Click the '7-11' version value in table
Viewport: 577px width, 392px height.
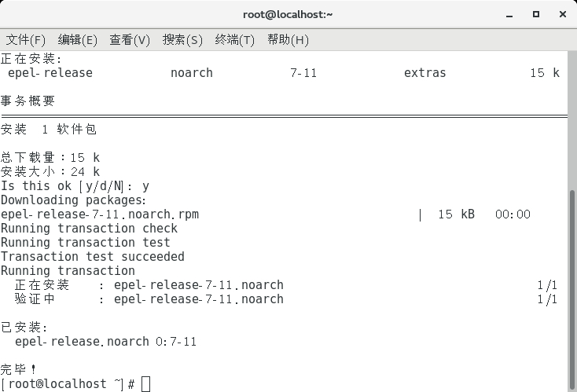pos(303,73)
